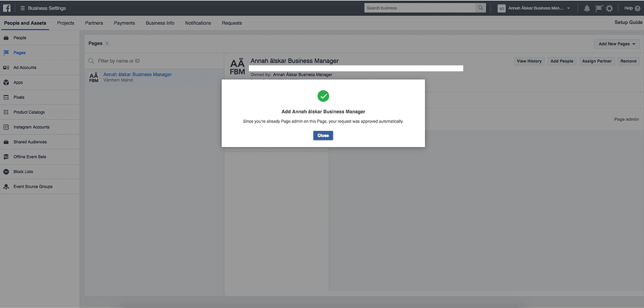Expand the Add New Pages dropdown

click(616, 44)
